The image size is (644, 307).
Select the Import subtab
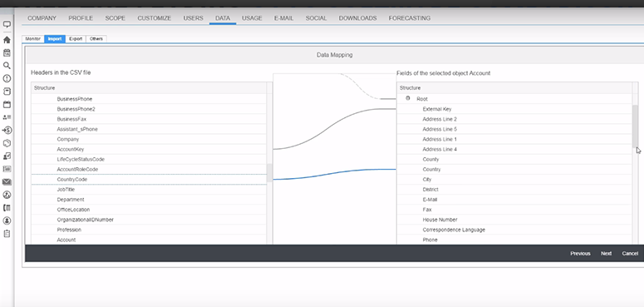point(55,38)
